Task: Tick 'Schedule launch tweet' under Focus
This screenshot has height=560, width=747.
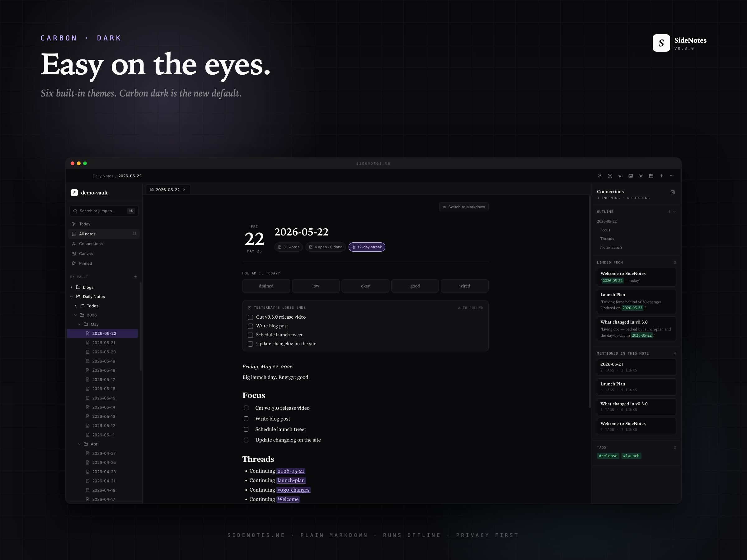Action: (246, 429)
